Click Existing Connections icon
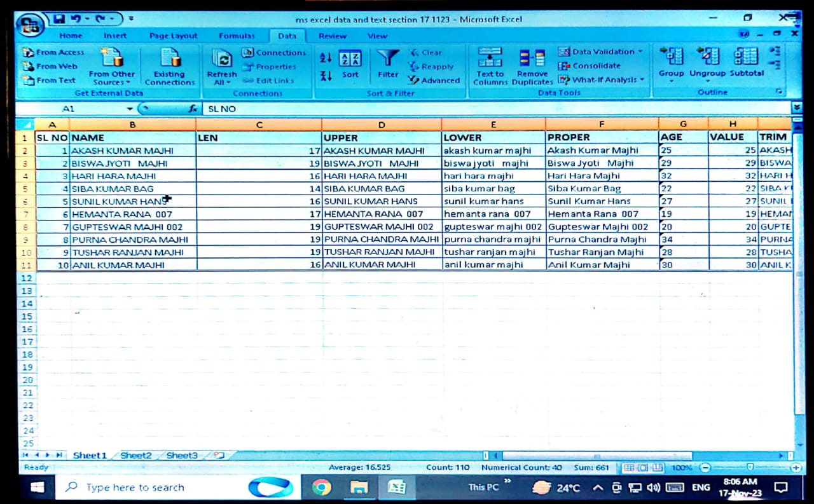 [x=170, y=58]
